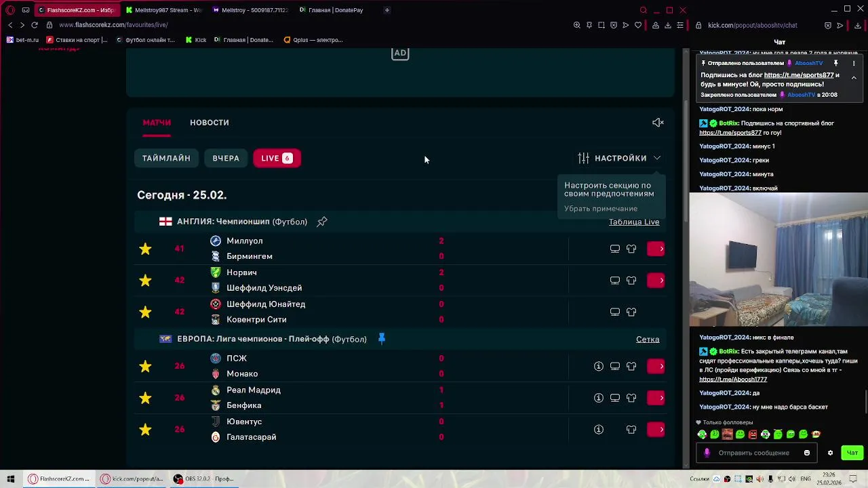This screenshot has width=868, height=488.
Task: Toggle blue pin on Лига чемпионов league
Action: tap(381, 339)
